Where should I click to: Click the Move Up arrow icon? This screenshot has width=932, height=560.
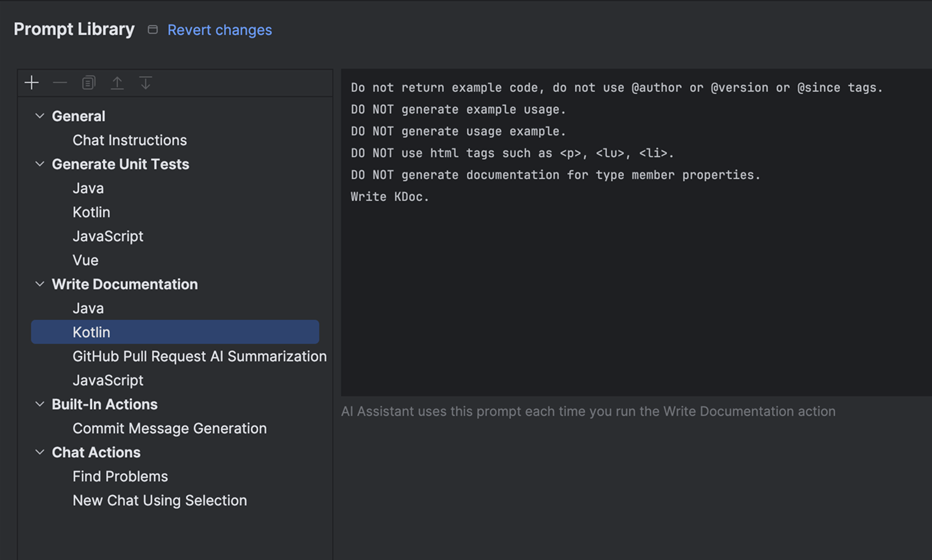point(117,83)
